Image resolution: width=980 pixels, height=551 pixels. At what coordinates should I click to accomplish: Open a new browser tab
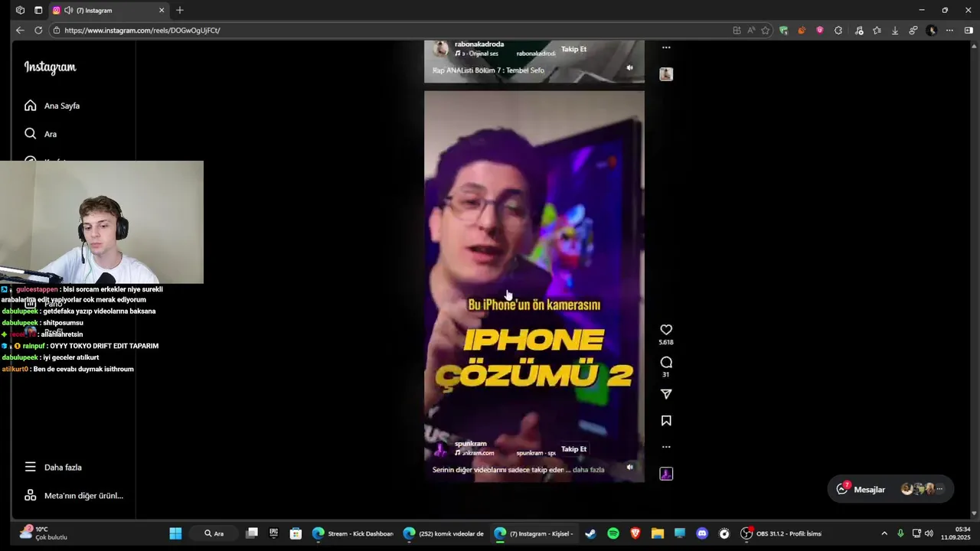(x=180, y=11)
